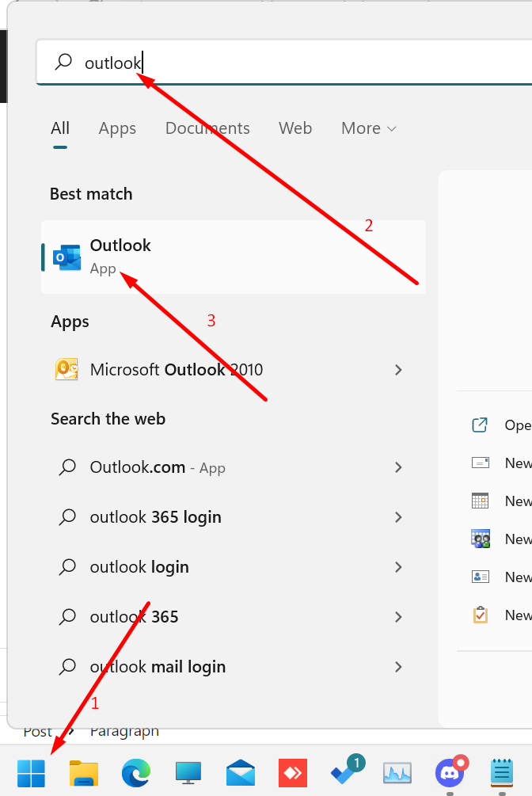This screenshot has height=796, width=532.
Task: Click the Outlook best match icon
Action: tap(67, 257)
